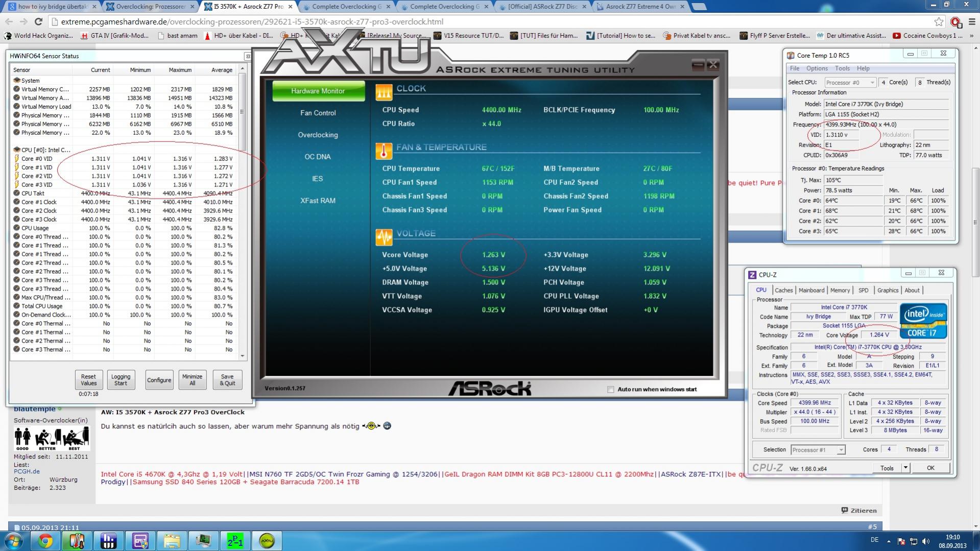This screenshot has width=980, height=551.
Task: Bookmark this page with the star icon
Action: click(939, 21)
